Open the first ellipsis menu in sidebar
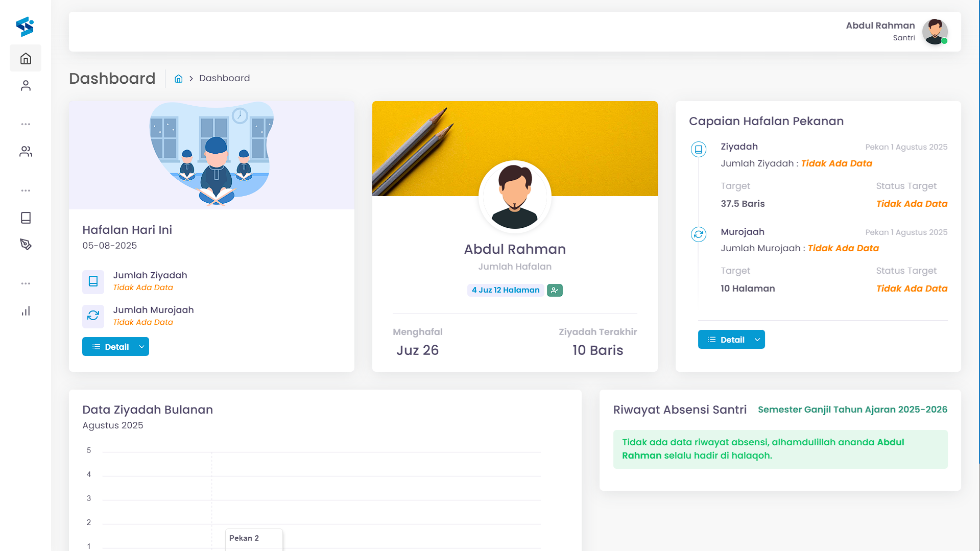The image size is (980, 551). click(26, 124)
